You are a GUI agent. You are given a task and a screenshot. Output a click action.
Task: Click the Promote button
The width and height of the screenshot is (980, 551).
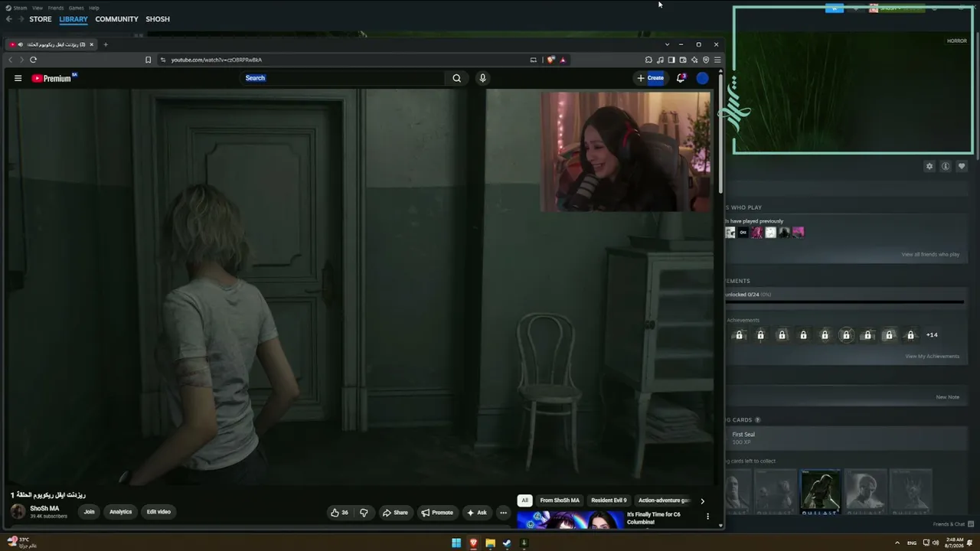tap(437, 513)
